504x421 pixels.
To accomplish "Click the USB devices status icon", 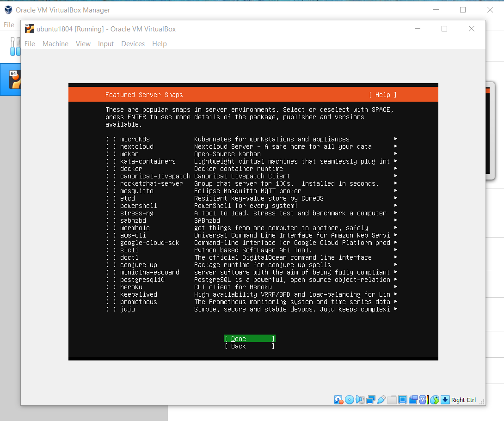I will (381, 400).
